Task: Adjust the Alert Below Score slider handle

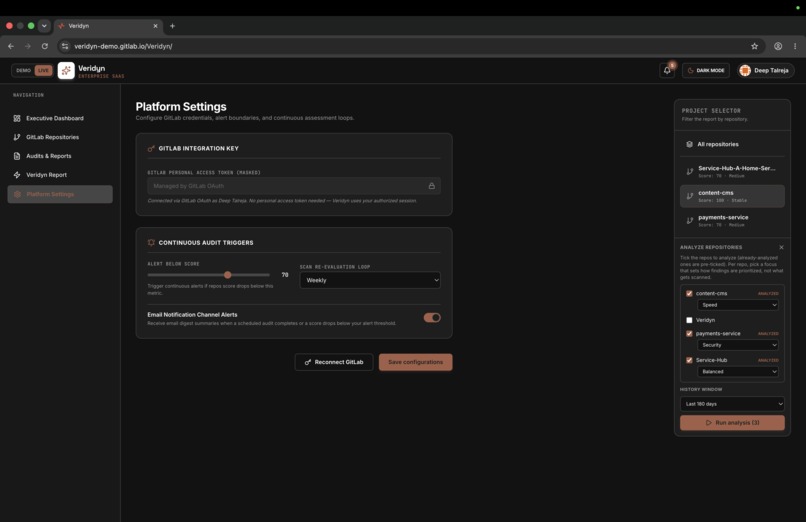Action: 228,275
